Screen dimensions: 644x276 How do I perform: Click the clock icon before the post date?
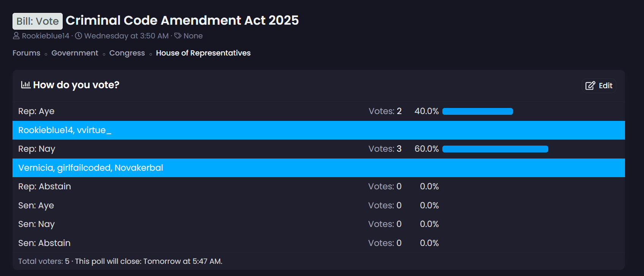(79, 36)
